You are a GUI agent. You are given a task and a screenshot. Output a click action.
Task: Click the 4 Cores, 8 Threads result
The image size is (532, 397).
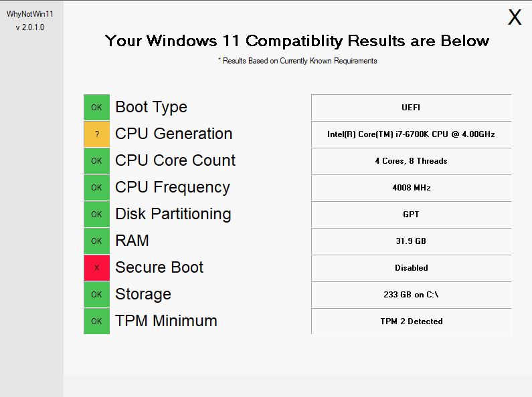pos(411,161)
